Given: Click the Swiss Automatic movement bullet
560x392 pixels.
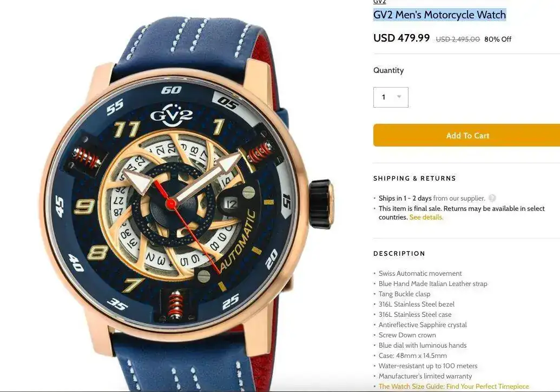Looking at the screenshot, I should point(420,274).
